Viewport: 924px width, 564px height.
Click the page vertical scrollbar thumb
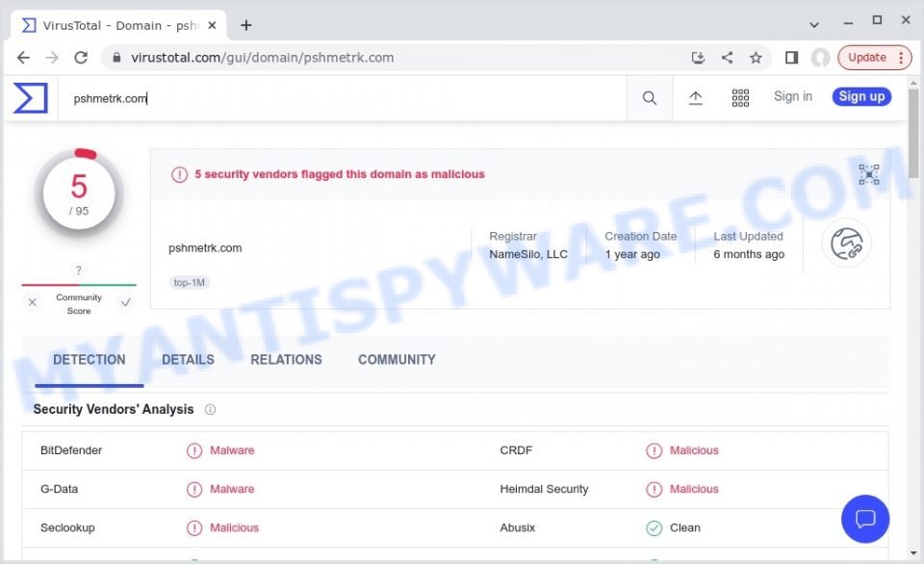click(x=913, y=133)
